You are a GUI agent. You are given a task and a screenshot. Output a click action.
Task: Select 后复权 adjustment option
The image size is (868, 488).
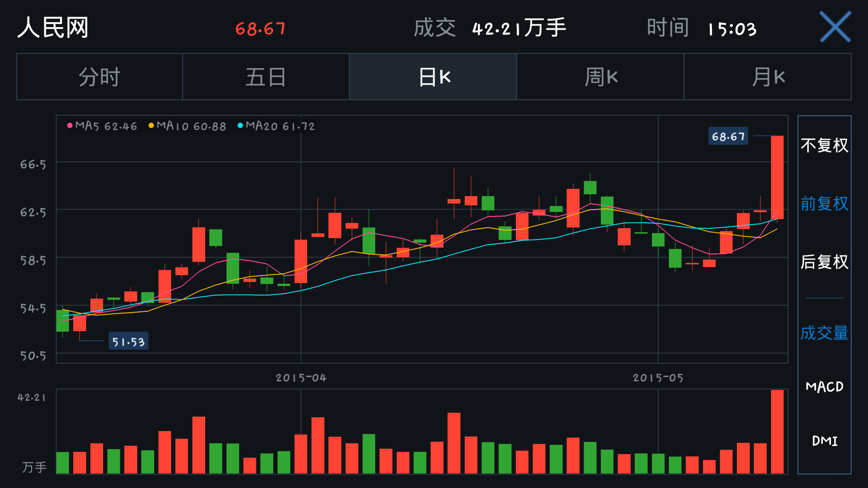tap(824, 262)
